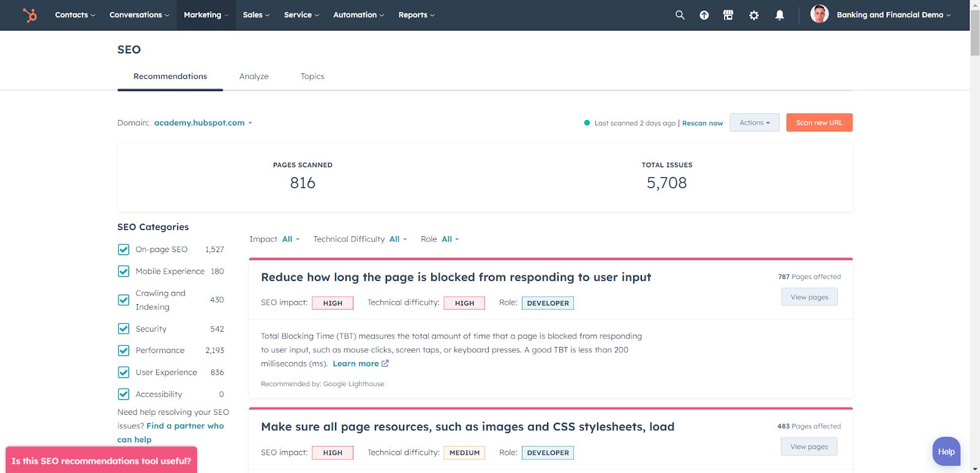Open the Conversations menu
980x473 pixels.
(139, 15)
